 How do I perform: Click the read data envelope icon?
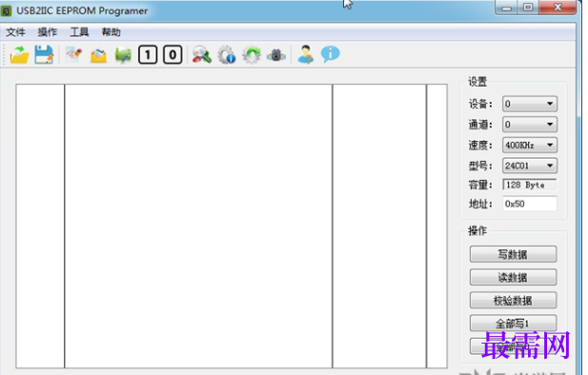point(98,55)
